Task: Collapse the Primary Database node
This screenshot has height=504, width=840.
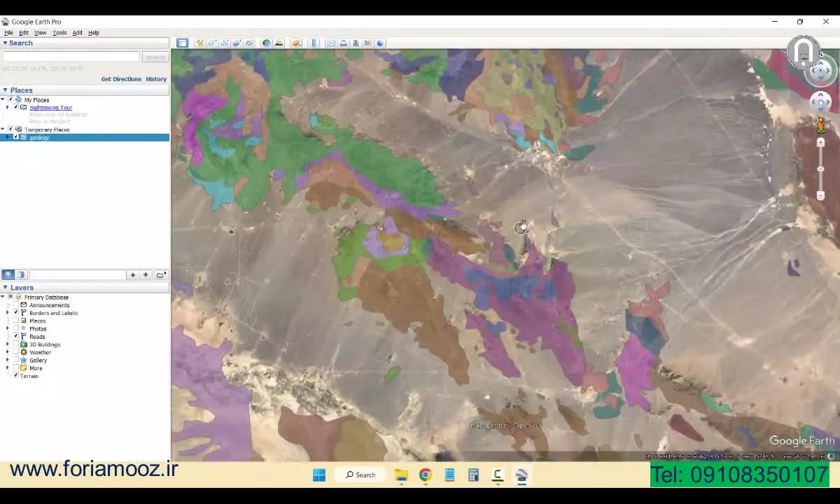Action: click(3, 297)
